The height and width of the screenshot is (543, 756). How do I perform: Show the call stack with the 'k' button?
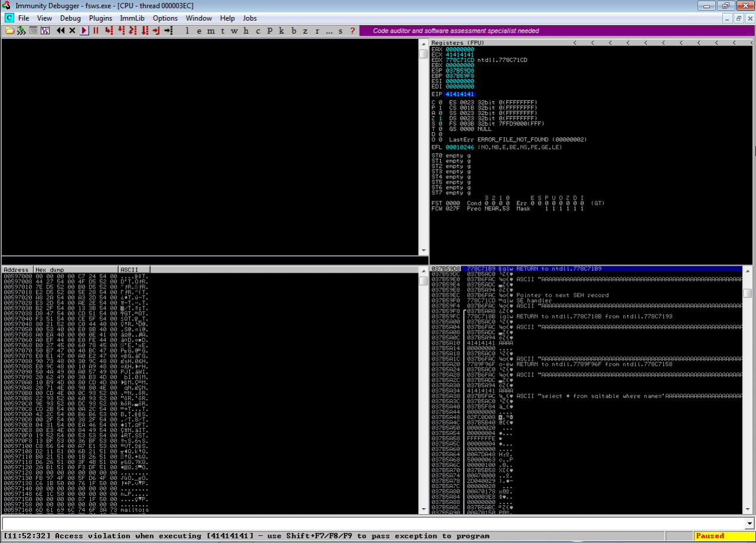[282, 31]
